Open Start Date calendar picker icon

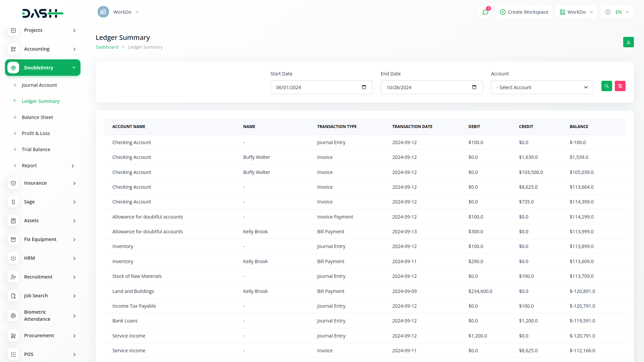(364, 87)
